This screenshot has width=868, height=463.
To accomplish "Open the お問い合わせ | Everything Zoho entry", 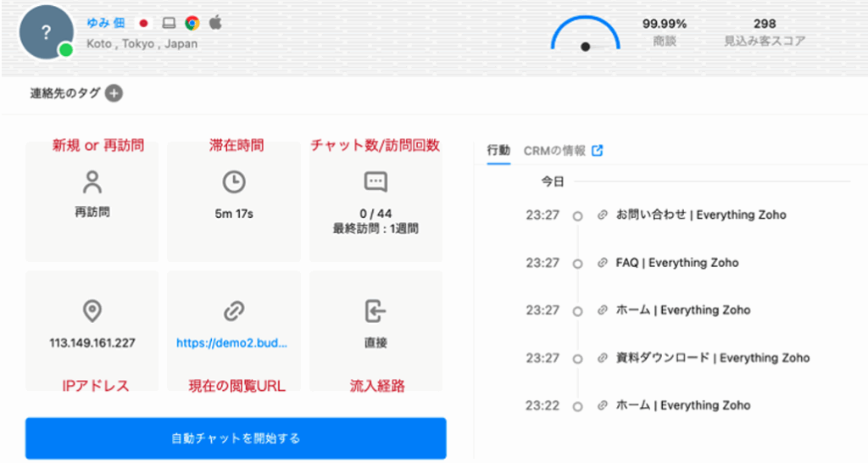I will pyautogui.click(x=700, y=215).
